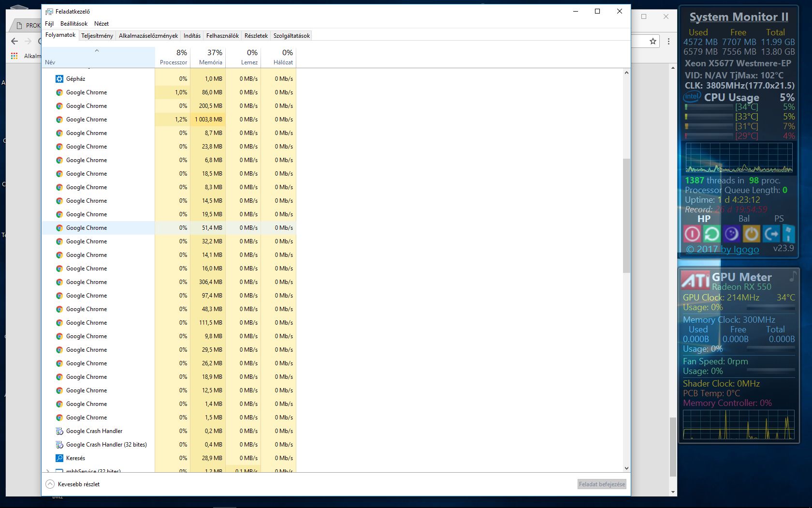Click the Chrome page scrollbar up arrow
812x508 pixels.
[x=673, y=68]
